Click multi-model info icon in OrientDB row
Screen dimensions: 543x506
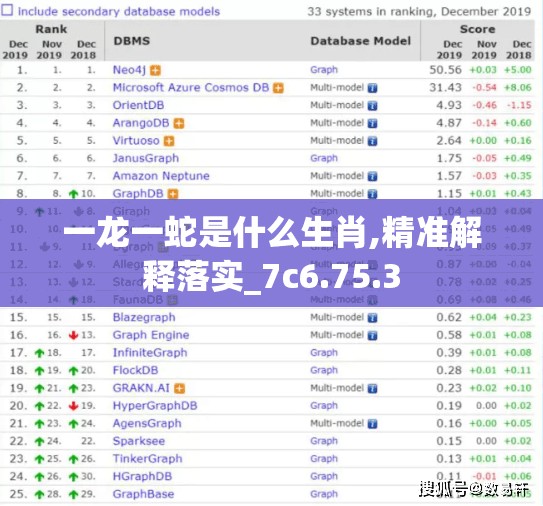[x=372, y=106]
